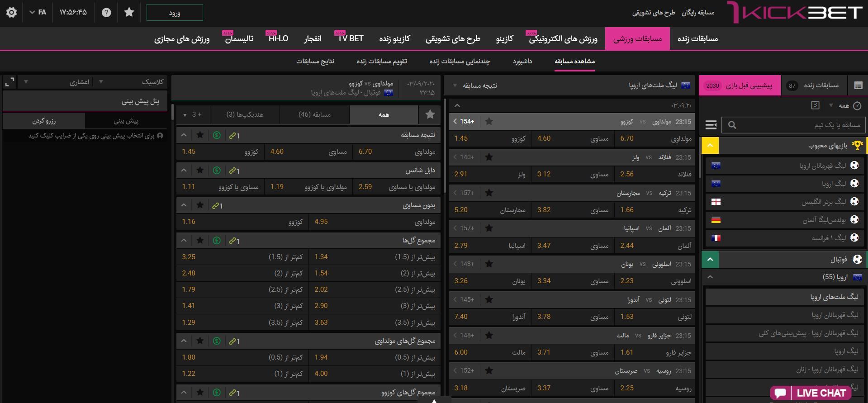This screenshot has width=868, height=403.
Task: Open the مسابقات زنده main menu
Action: (x=697, y=39)
